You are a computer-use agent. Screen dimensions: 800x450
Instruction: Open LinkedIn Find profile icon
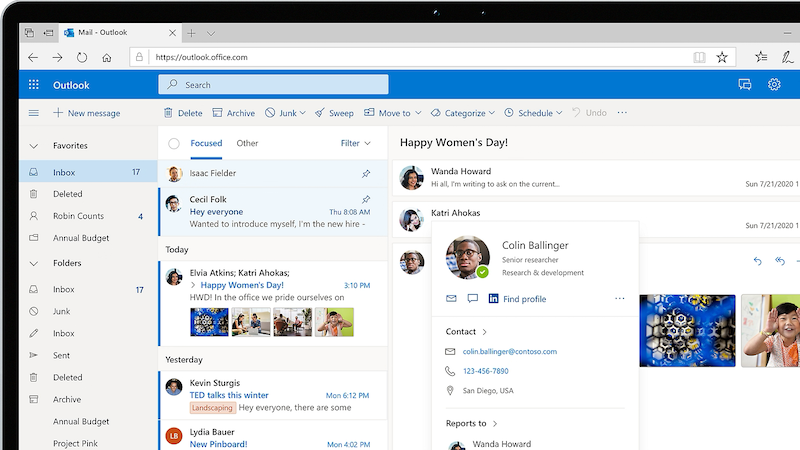click(493, 298)
